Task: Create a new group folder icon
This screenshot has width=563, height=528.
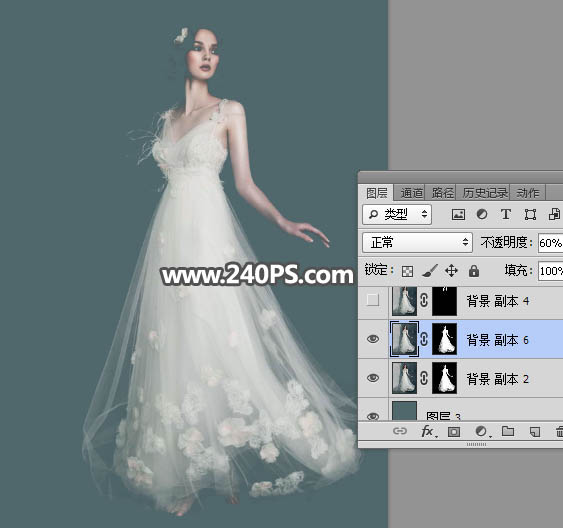Action: pyautogui.click(x=508, y=431)
